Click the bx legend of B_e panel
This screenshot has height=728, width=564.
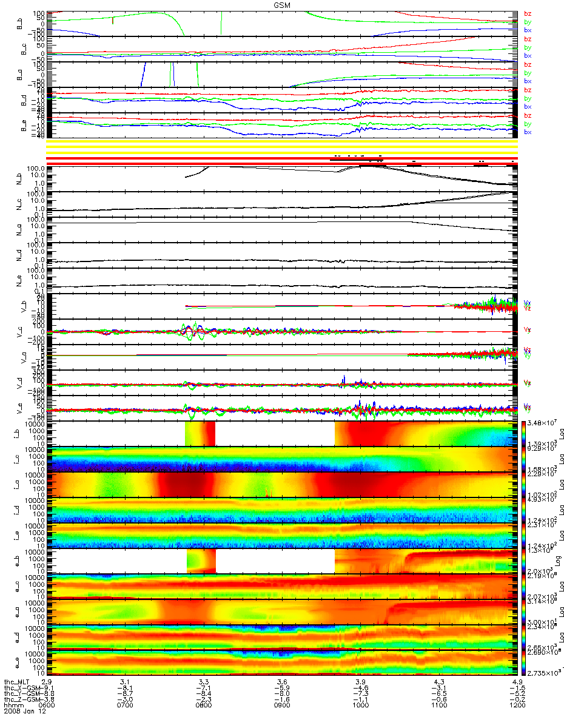pos(527,132)
